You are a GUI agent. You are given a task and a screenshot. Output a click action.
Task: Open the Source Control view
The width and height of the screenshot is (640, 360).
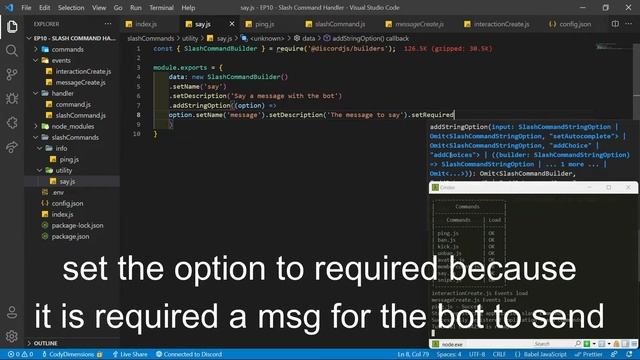tap(12, 74)
